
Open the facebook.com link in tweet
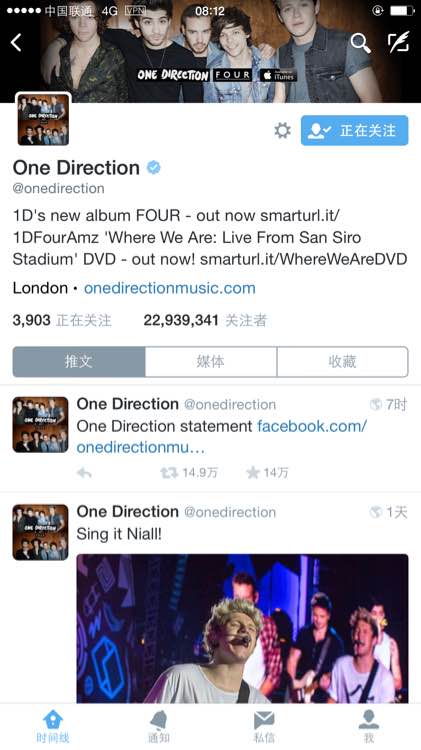[221, 437]
